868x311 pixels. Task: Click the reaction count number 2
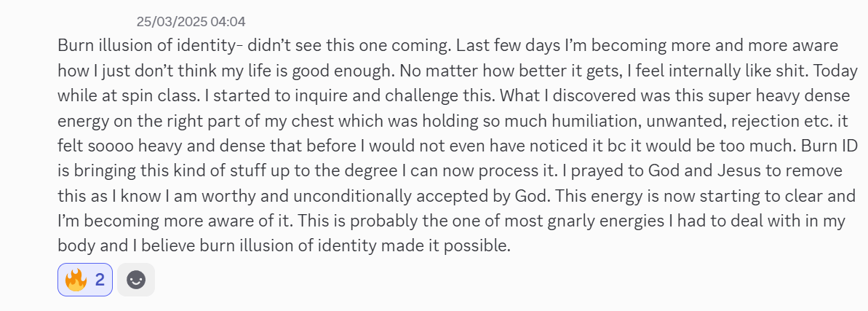[x=100, y=280]
